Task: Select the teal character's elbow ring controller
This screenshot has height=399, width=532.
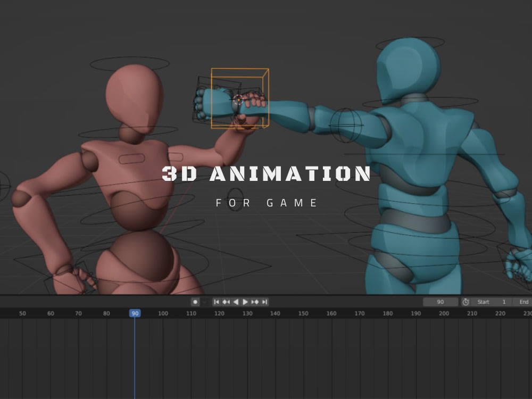Action: (346, 125)
